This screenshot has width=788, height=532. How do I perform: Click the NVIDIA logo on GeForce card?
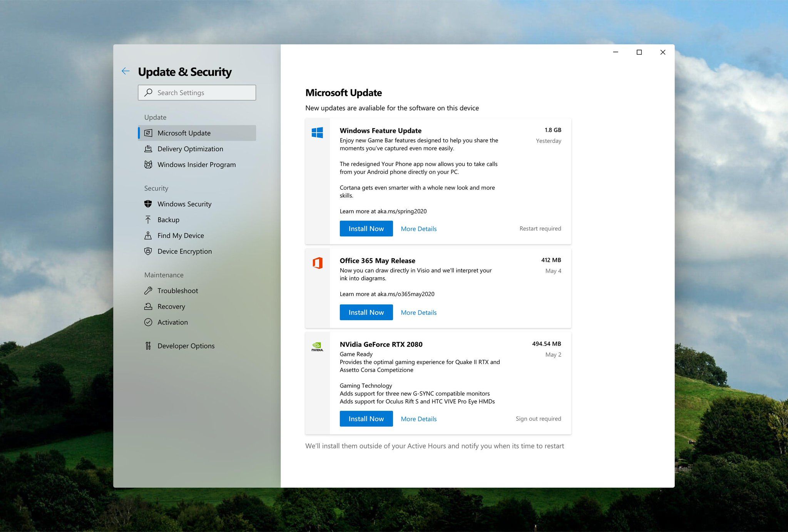tap(317, 346)
